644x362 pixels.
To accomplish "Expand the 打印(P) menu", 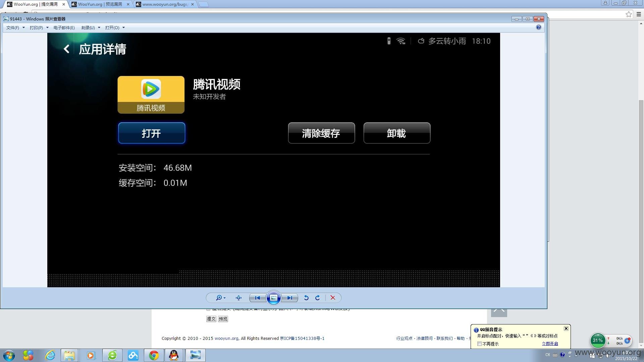I will (39, 27).
